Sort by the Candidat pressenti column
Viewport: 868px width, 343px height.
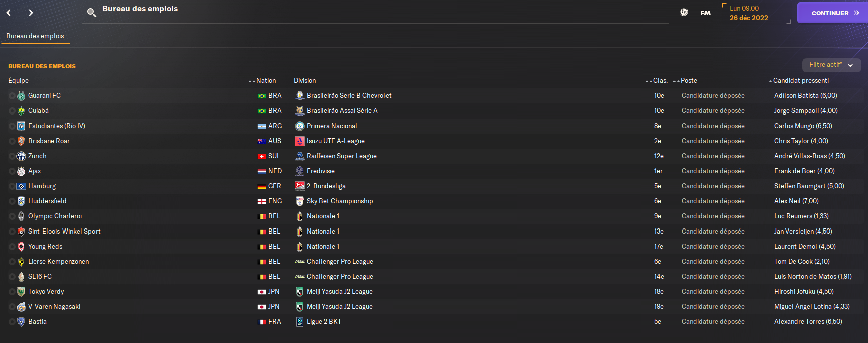[x=801, y=81]
